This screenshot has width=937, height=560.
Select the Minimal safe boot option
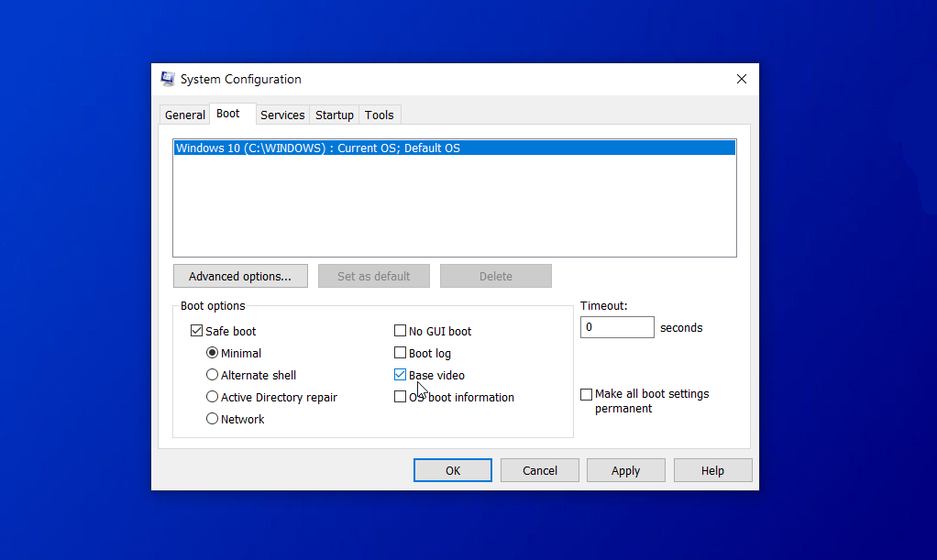tap(212, 353)
